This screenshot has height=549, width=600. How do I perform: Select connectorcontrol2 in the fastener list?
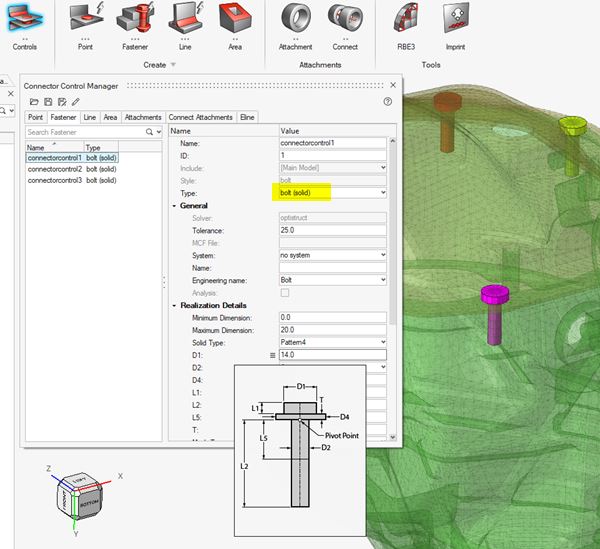pyautogui.click(x=56, y=169)
